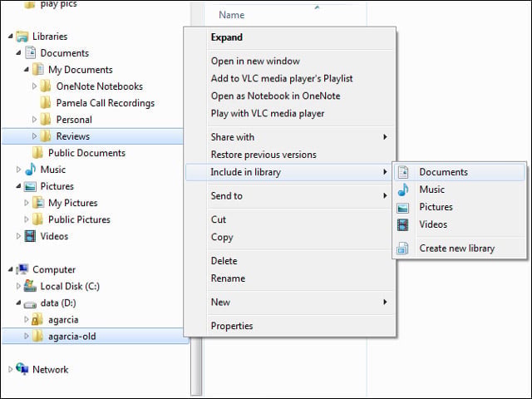Expand the Videos library node
The height and width of the screenshot is (399, 532).
pos(18,236)
